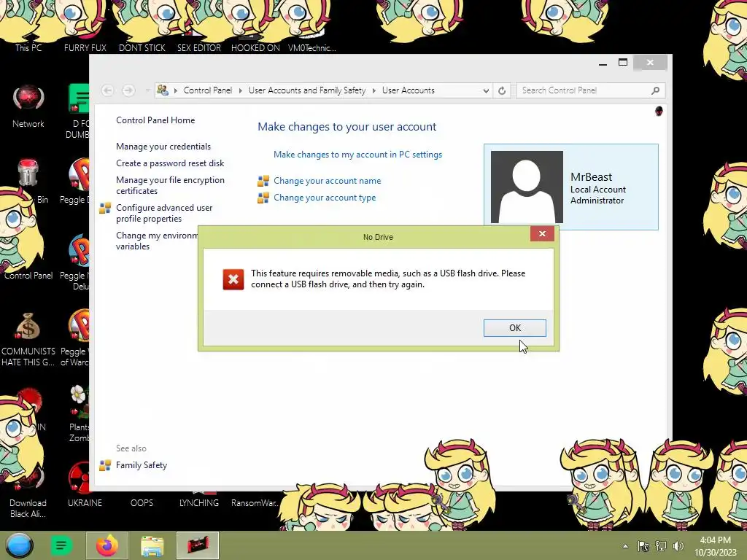747x560 pixels.
Task: Select Create a password reset disk
Action: [169, 163]
